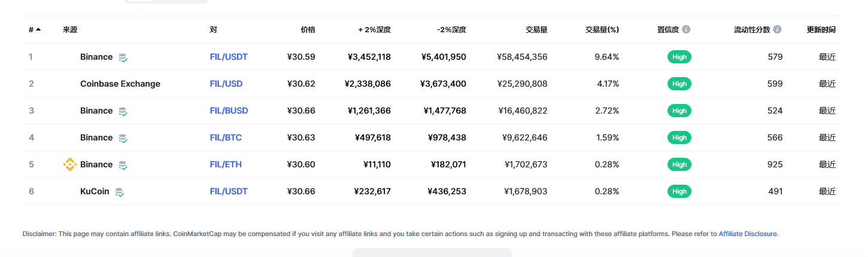
Task: Open the FIL/USDT pair on Binance
Action: pos(229,57)
